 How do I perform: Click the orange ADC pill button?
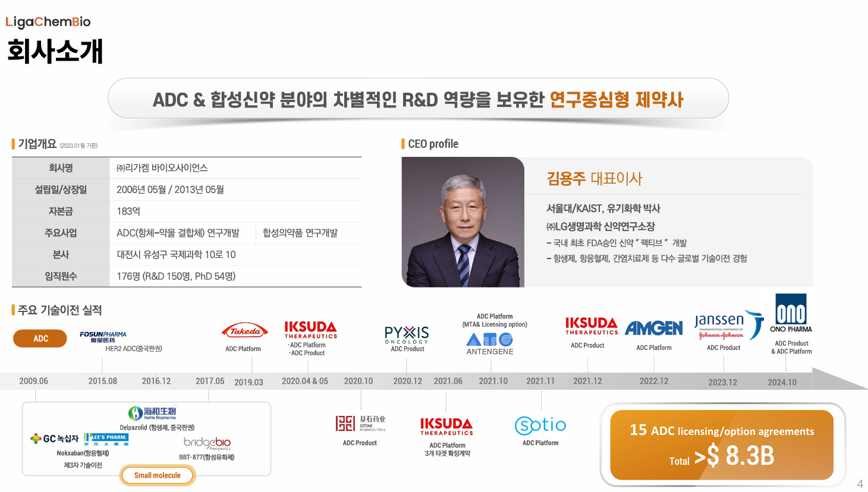[40, 339]
